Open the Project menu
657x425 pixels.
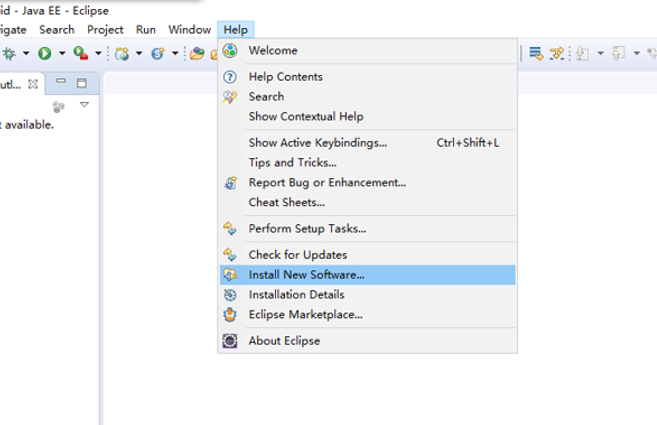[x=105, y=30]
